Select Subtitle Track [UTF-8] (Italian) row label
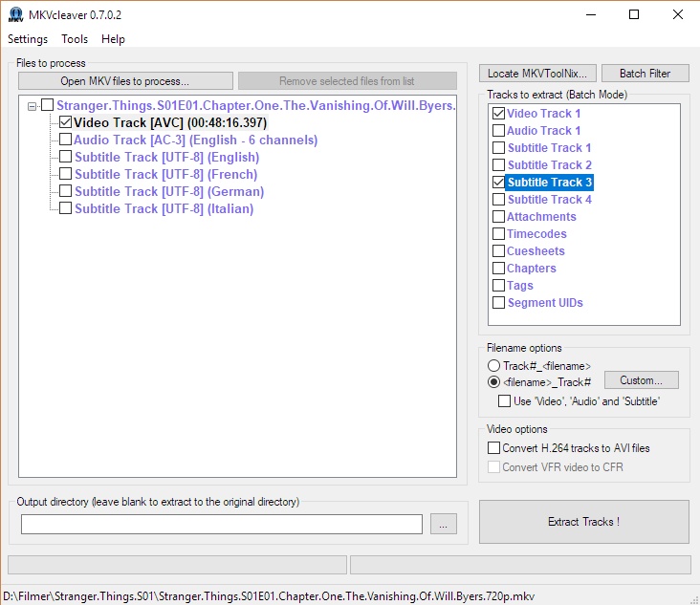 (164, 208)
